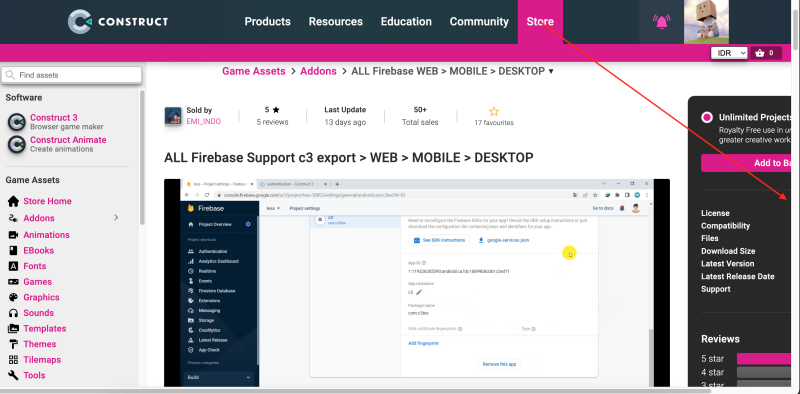Viewport: 800px width, 394px height.
Task: Click the 50+ Total sales text
Action: (420, 116)
